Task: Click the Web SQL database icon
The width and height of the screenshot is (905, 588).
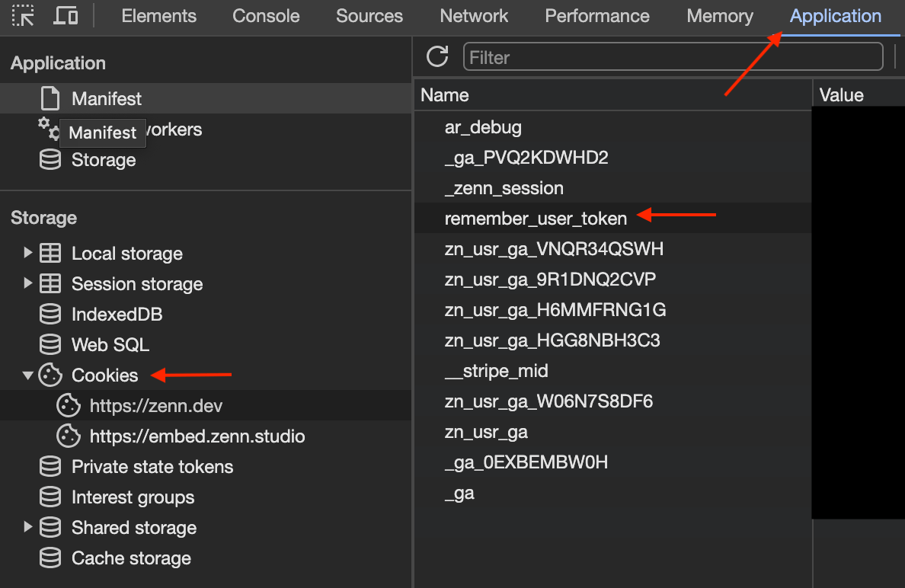Action: pos(50,345)
